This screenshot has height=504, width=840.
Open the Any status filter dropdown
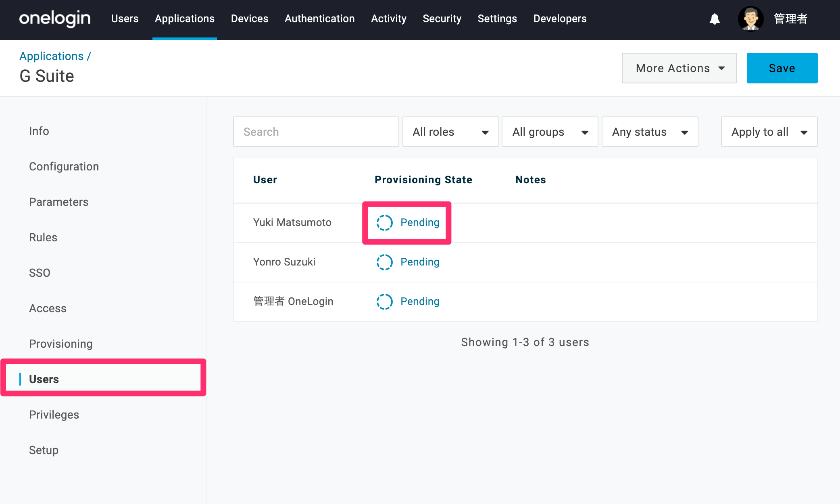click(650, 132)
